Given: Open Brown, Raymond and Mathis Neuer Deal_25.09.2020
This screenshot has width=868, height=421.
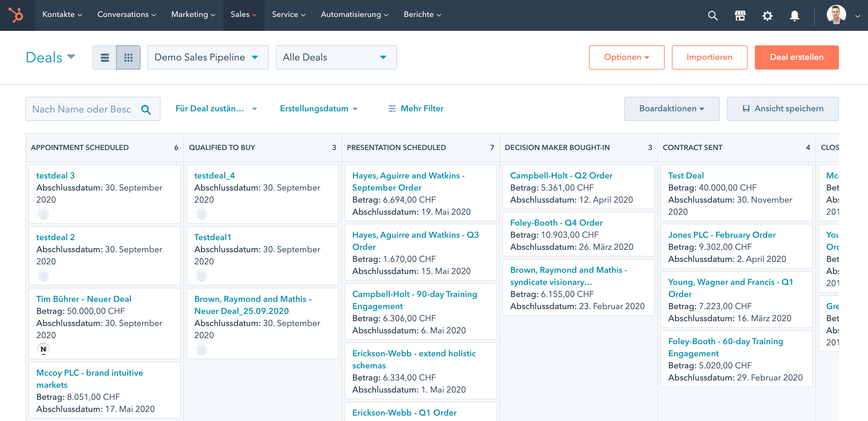Looking at the screenshot, I should pos(253,305).
